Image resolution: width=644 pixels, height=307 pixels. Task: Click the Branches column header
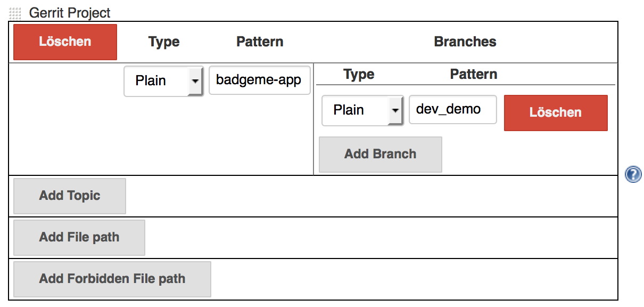[465, 41]
